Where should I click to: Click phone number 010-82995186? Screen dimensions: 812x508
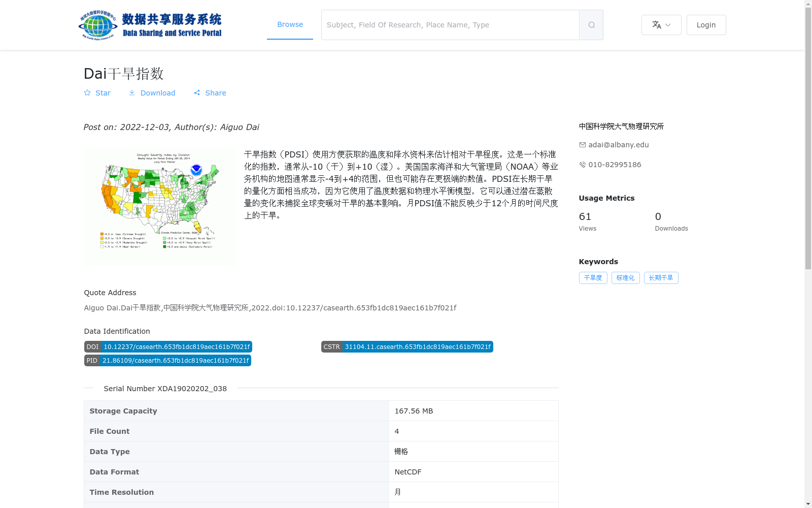point(615,165)
